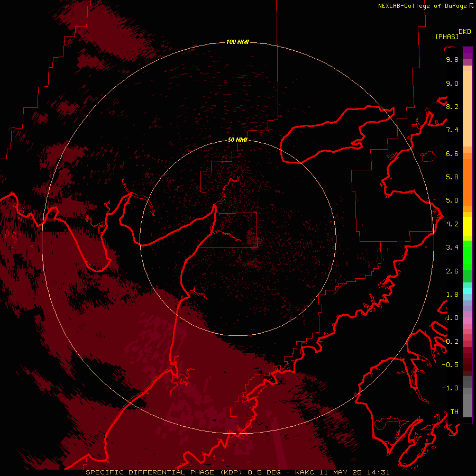Click the TH threshold label
Viewport: 476px width, 476px height.
pyautogui.click(x=454, y=412)
